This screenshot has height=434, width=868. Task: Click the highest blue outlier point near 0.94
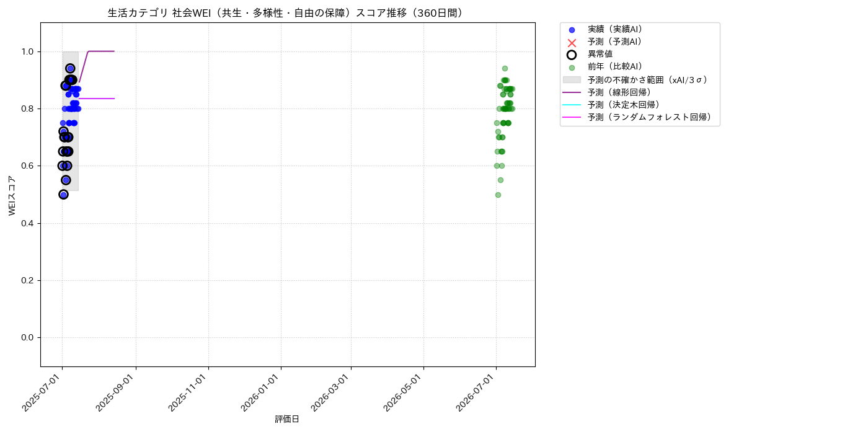pyautogui.click(x=71, y=68)
